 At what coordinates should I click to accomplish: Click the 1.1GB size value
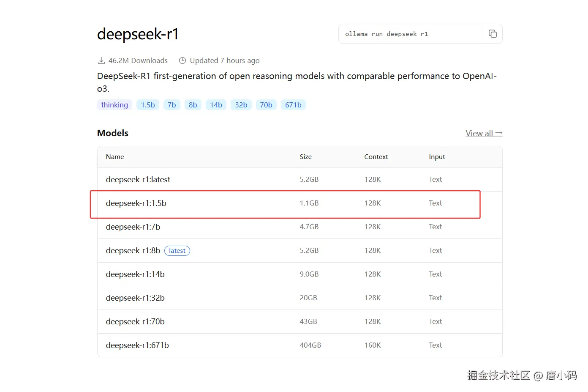309,203
